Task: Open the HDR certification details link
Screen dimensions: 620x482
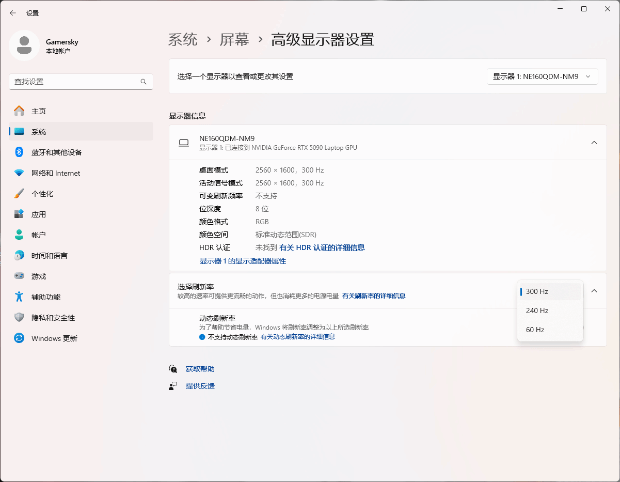Action: coord(322,248)
